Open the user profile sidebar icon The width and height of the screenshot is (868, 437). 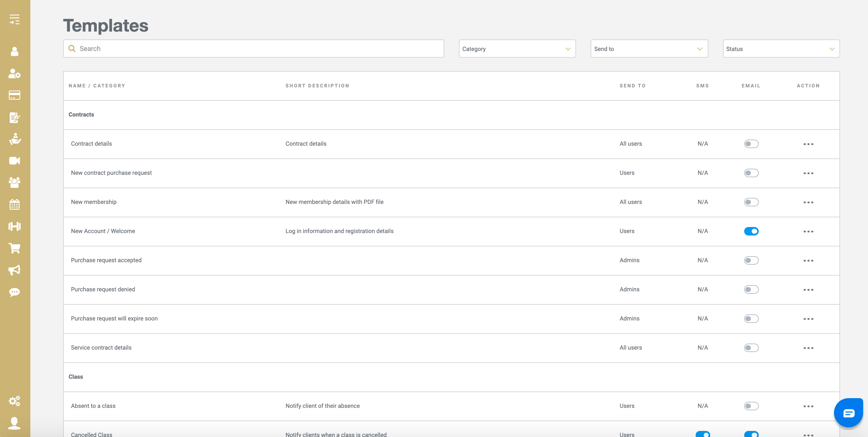15,52
